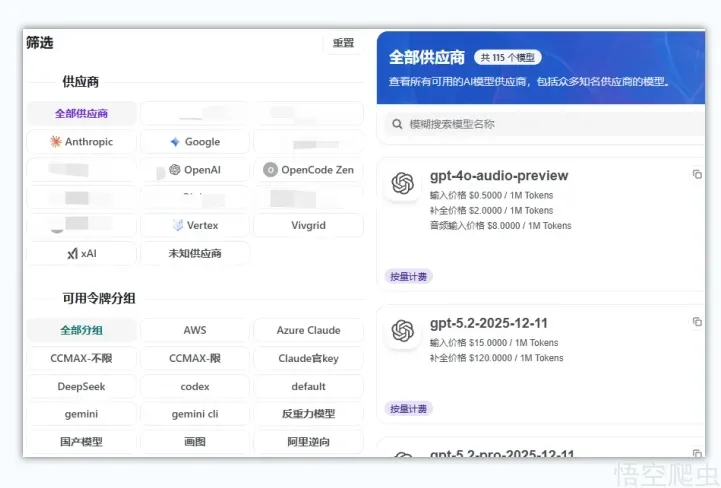Select the gemini token group

81,414
